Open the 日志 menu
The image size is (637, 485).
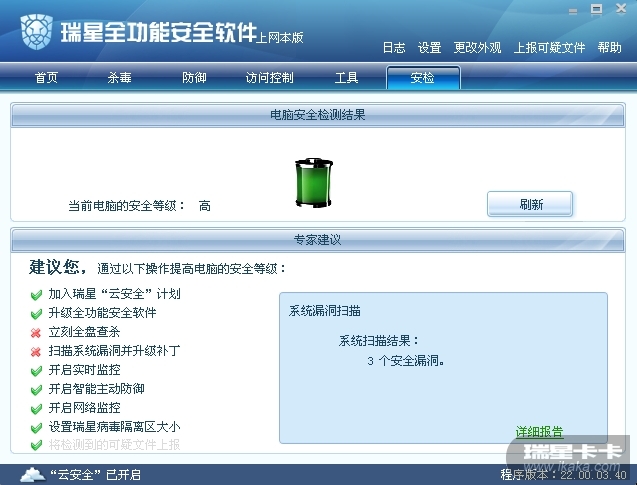(x=394, y=48)
